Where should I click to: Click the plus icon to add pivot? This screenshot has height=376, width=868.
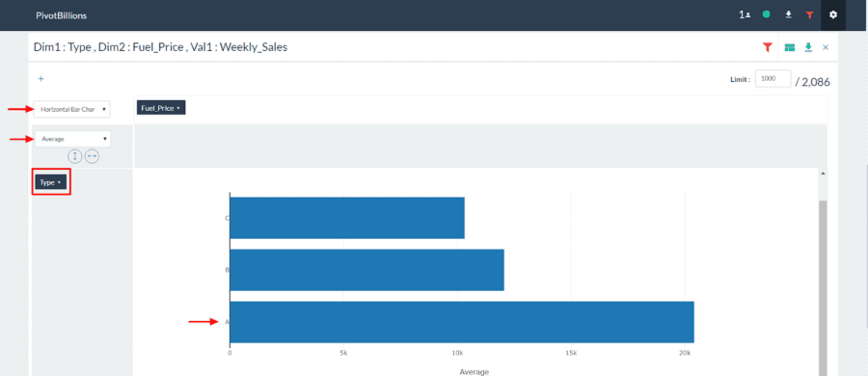pyautogui.click(x=41, y=79)
